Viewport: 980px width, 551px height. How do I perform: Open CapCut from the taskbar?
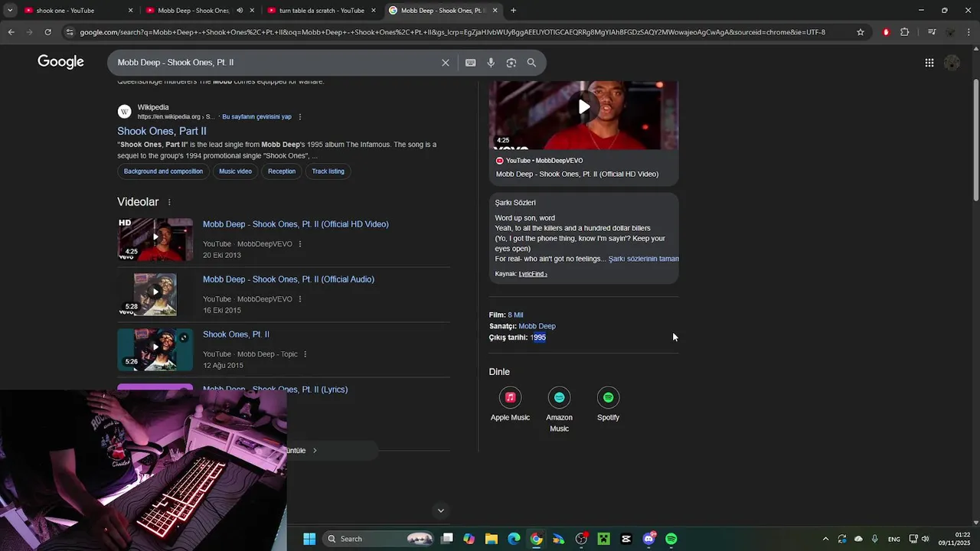click(626, 539)
